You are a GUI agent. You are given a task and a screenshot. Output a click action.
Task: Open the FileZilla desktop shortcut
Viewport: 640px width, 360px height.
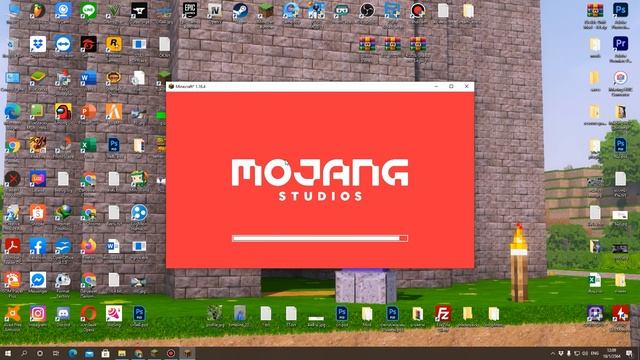coord(443,313)
